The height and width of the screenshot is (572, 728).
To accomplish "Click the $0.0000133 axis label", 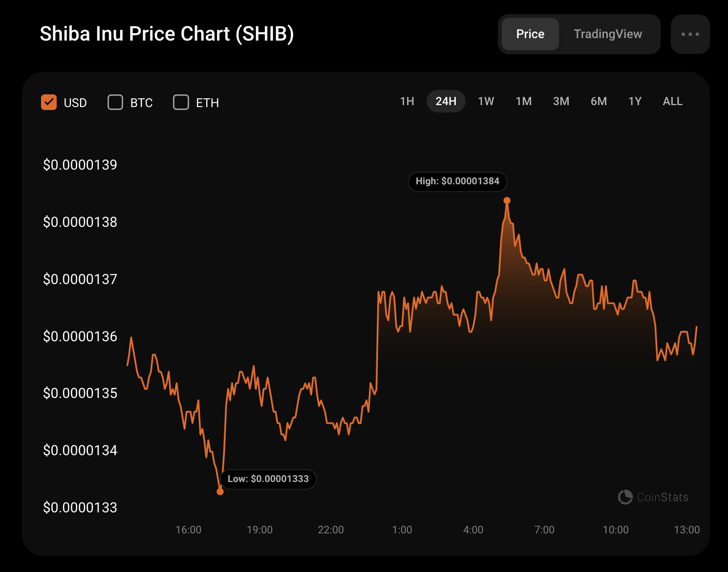I will [x=80, y=507].
